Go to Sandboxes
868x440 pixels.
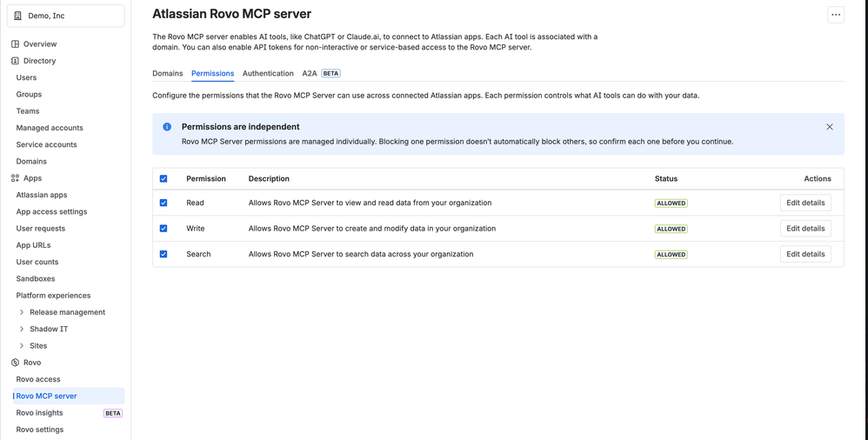(x=36, y=279)
